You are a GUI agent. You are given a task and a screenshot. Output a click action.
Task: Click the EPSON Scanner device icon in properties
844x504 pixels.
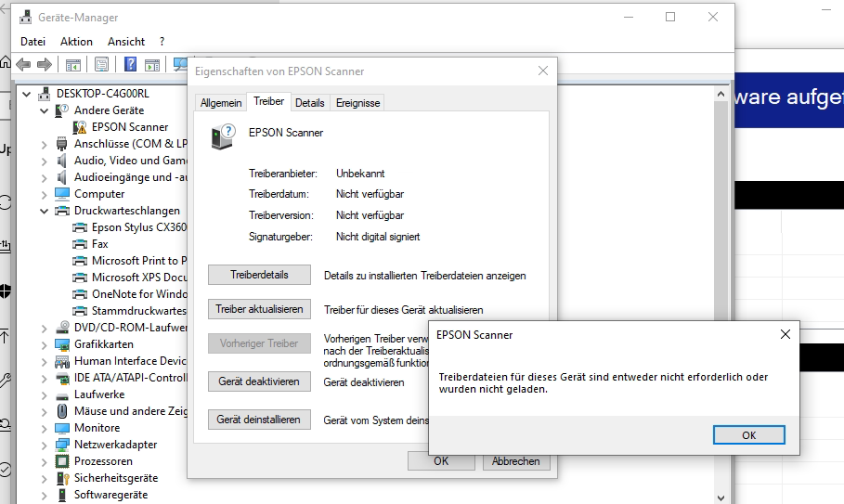[x=223, y=136]
